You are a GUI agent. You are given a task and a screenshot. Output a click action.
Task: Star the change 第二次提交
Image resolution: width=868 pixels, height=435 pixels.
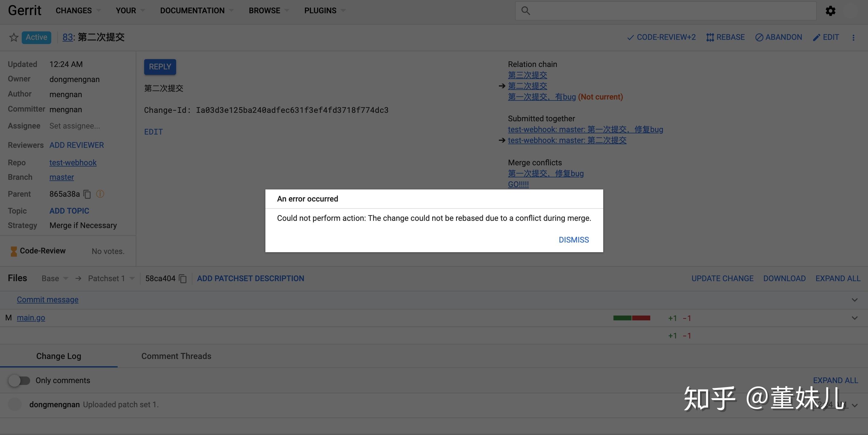pyautogui.click(x=14, y=37)
